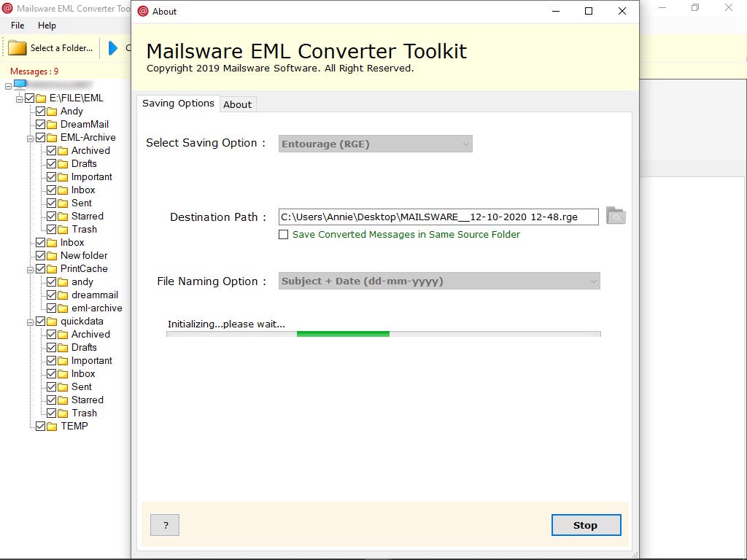Screen dimensions: 747x560
Task: Enable Save Converted Messages in Same Source Folder
Action: click(284, 234)
